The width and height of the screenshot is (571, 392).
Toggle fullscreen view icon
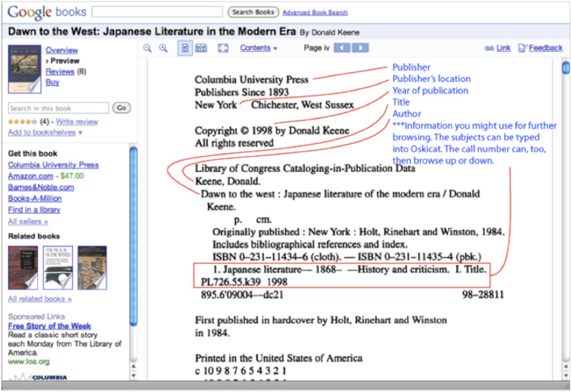tap(223, 48)
